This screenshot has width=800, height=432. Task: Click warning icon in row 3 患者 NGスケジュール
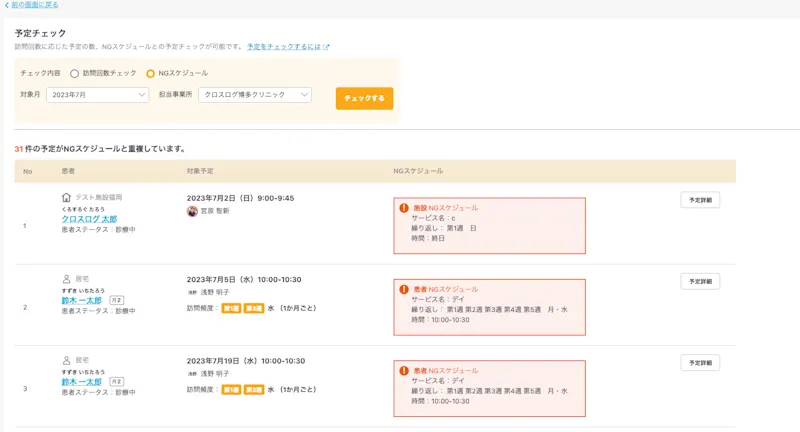(x=404, y=371)
